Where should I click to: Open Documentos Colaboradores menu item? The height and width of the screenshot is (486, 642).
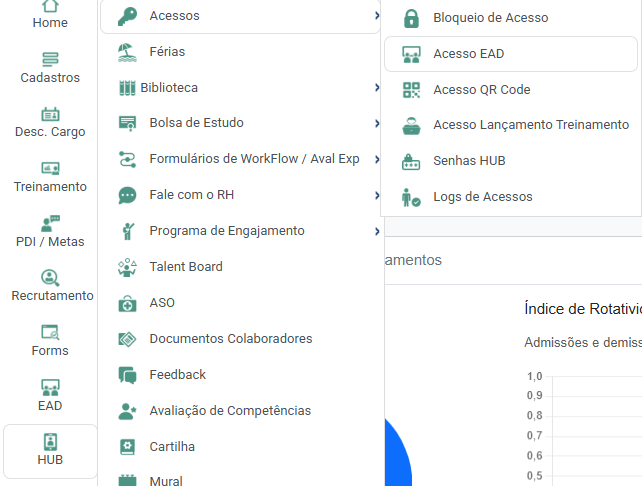230,339
